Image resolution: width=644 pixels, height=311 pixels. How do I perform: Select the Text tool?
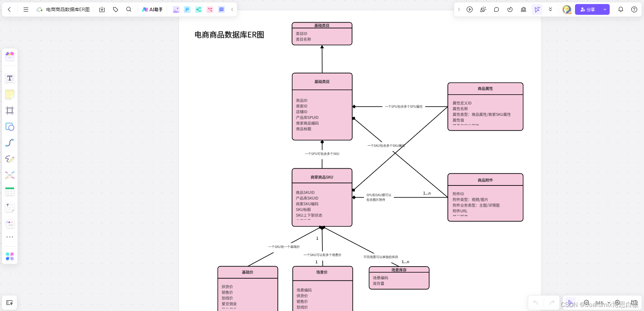10,78
